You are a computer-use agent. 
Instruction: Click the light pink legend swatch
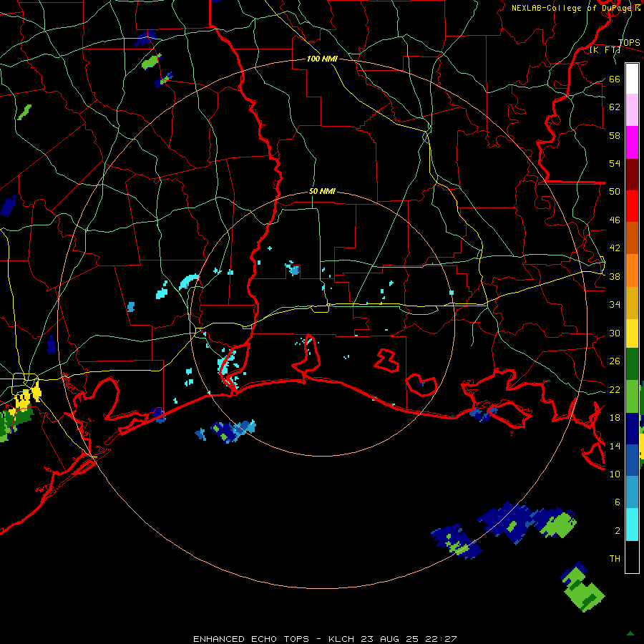[x=632, y=110]
